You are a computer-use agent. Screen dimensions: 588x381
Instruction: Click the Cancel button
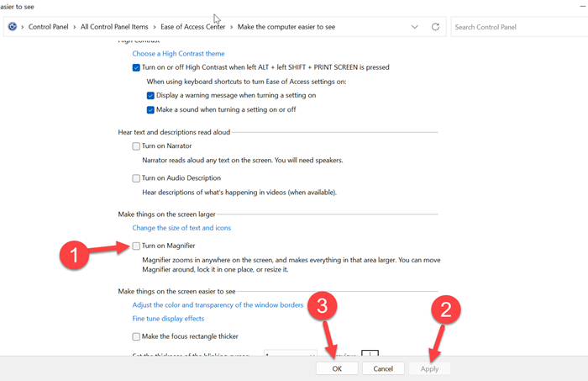coord(383,368)
